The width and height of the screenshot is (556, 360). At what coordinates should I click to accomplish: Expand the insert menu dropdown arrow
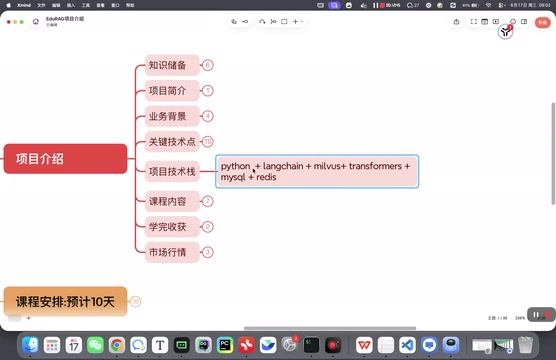tap(302, 22)
